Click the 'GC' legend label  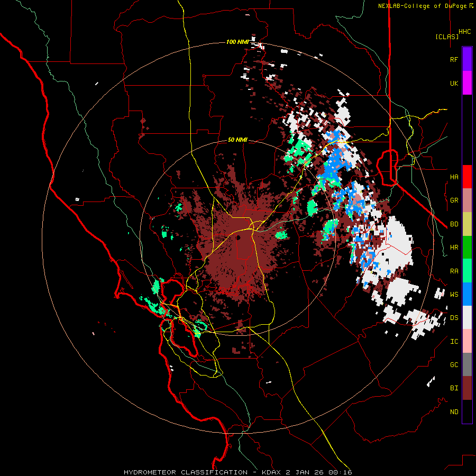(454, 365)
